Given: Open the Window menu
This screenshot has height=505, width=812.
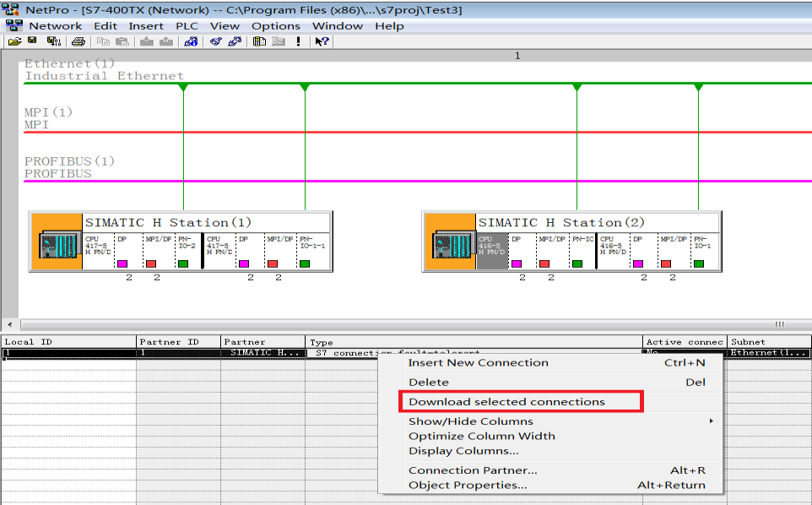Looking at the screenshot, I should (x=338, y=26).
